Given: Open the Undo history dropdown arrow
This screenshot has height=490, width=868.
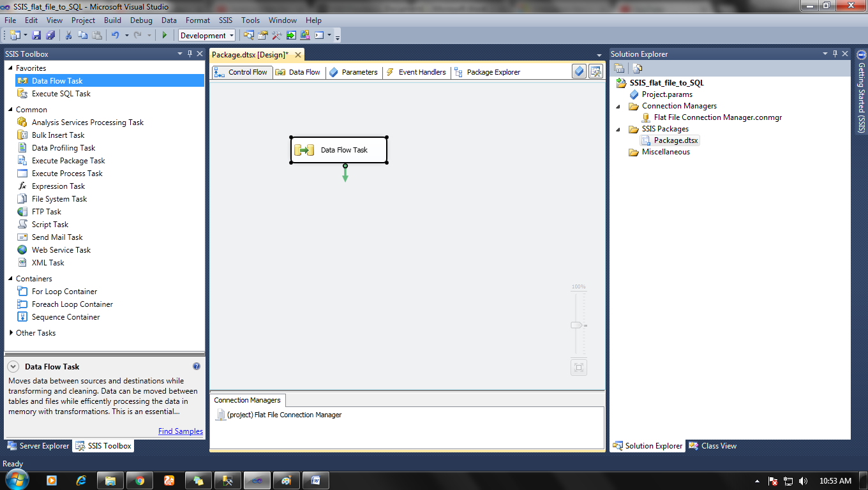Looking at the screenshot, I should click(x=126, y=35).
